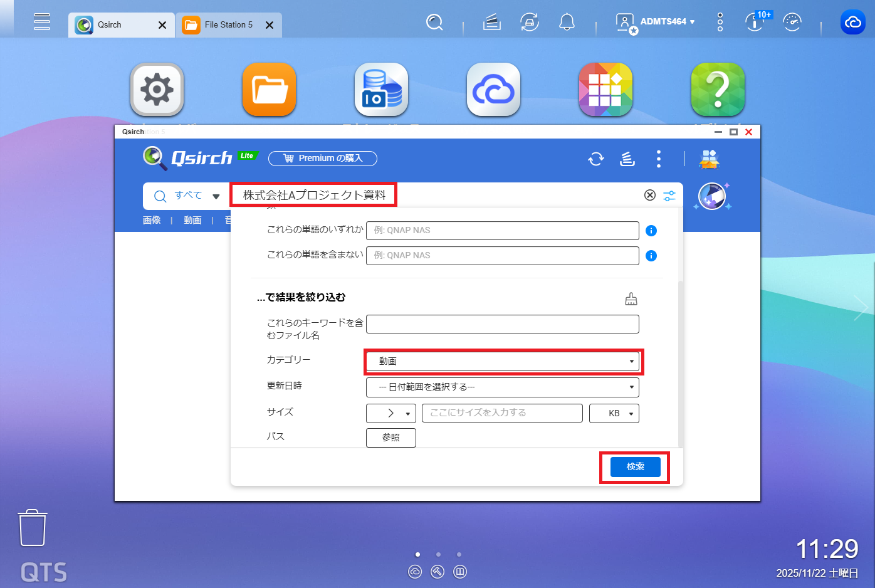Screen dimensions: 875x588
Task: Open the dashboard gauge icon
Action: pos(792,23)
